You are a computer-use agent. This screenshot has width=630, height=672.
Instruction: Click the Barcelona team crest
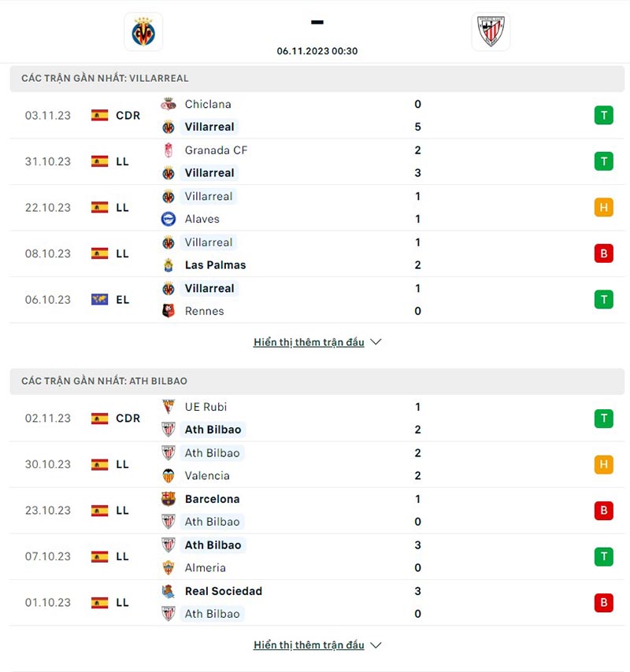tap(170, 499)
